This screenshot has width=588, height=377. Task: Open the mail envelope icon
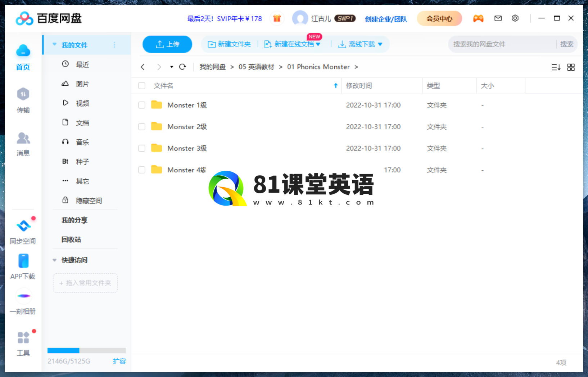click(x=498, y=18)
